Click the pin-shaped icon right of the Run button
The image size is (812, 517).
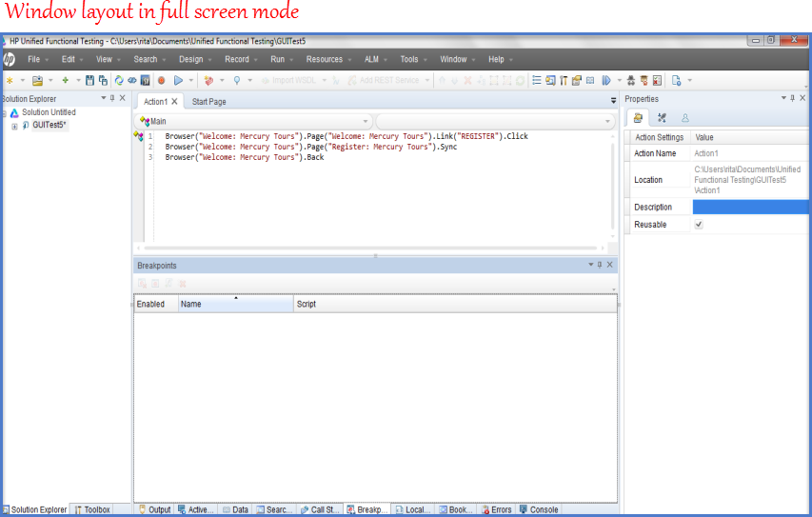tap(237, 80)
